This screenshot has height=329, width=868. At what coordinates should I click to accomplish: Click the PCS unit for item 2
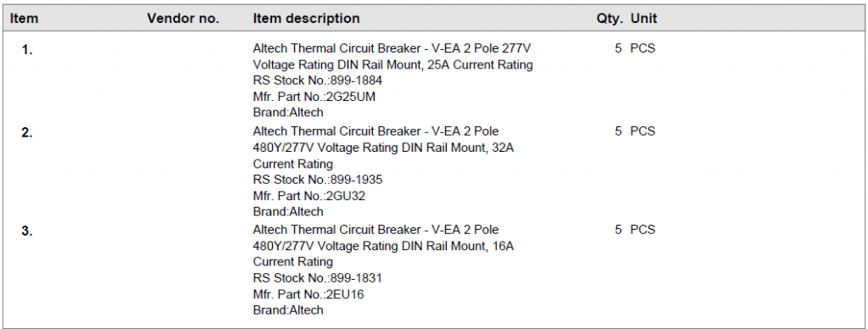[x=643, y=131]
